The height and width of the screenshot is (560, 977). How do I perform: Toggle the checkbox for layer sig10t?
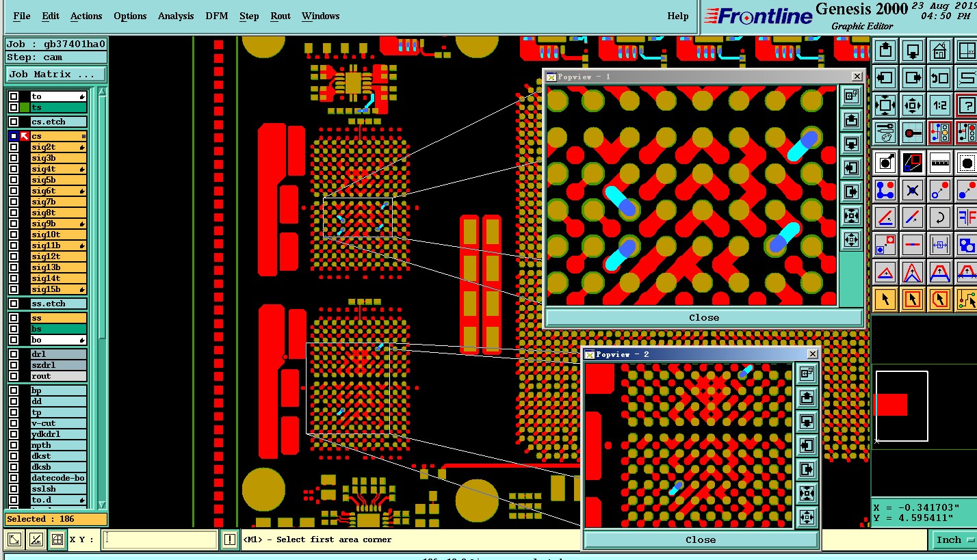click(x=14, y=235)
